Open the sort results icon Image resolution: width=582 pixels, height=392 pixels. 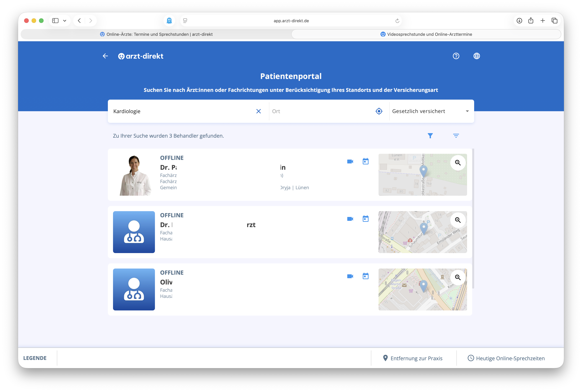(x=456, y=136)
